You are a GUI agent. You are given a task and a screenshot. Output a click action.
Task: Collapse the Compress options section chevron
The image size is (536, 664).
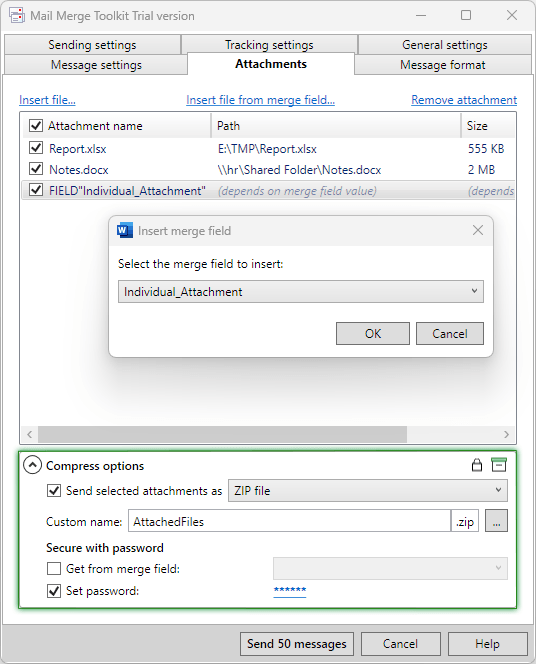click(33, 465)
